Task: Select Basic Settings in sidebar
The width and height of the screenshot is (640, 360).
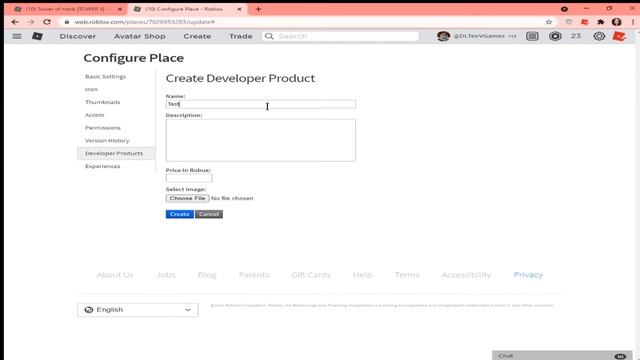Action: 105,76
